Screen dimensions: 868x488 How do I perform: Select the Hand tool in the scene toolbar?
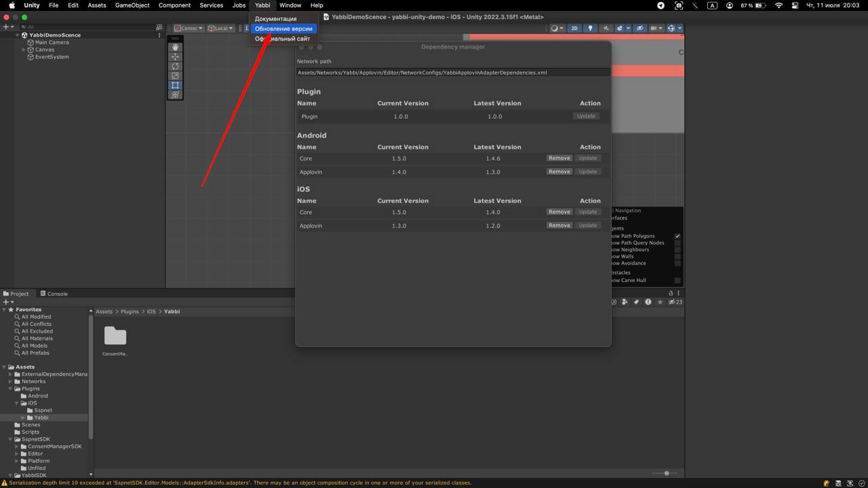[x=175, y=47]
